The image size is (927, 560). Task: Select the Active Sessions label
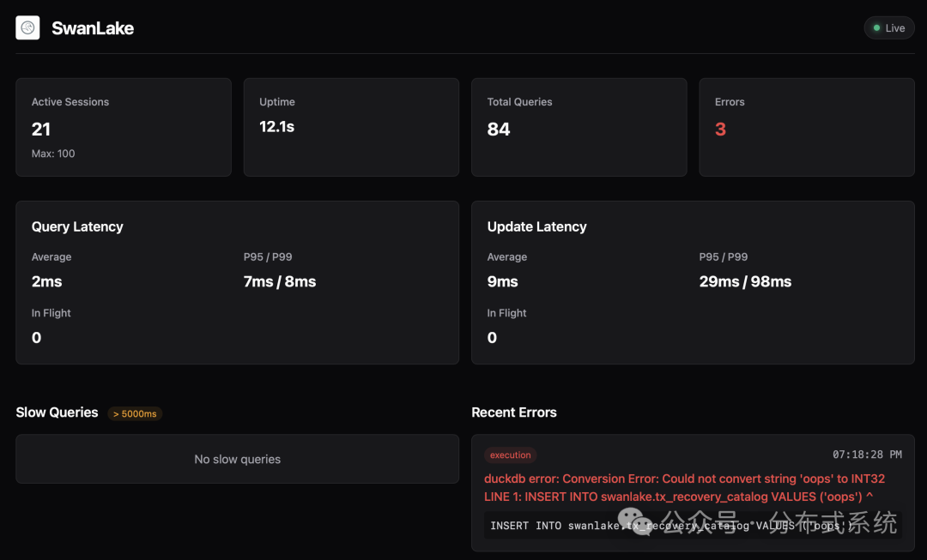(x=70, y=101)
